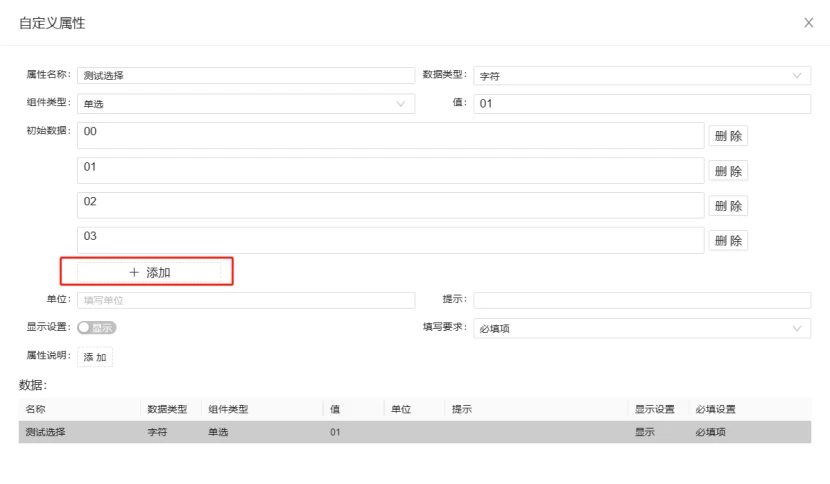Screen dimensions: 830x484
Task: Click the chevron arrow of 填写要求 dropdown
Action: 797,328
